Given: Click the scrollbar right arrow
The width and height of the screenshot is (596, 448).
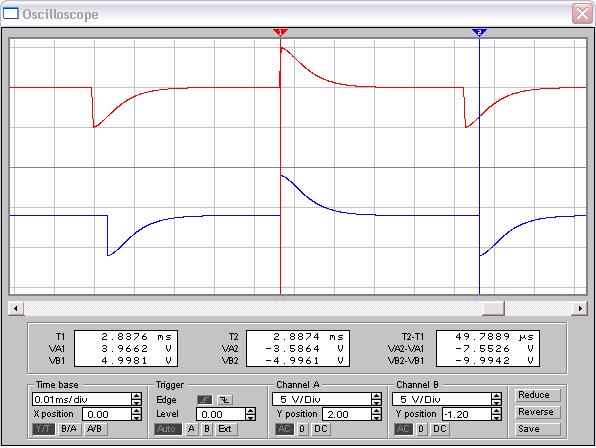Looking at the screenshot, I should point(580,308).
